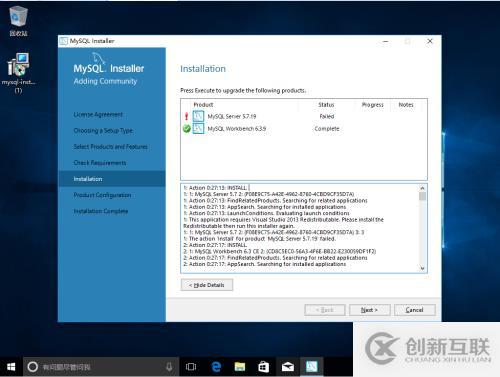Click the Product column header
Image resolution: width=500 pixels, height=377 pixels.
click(x=203, y=105)
